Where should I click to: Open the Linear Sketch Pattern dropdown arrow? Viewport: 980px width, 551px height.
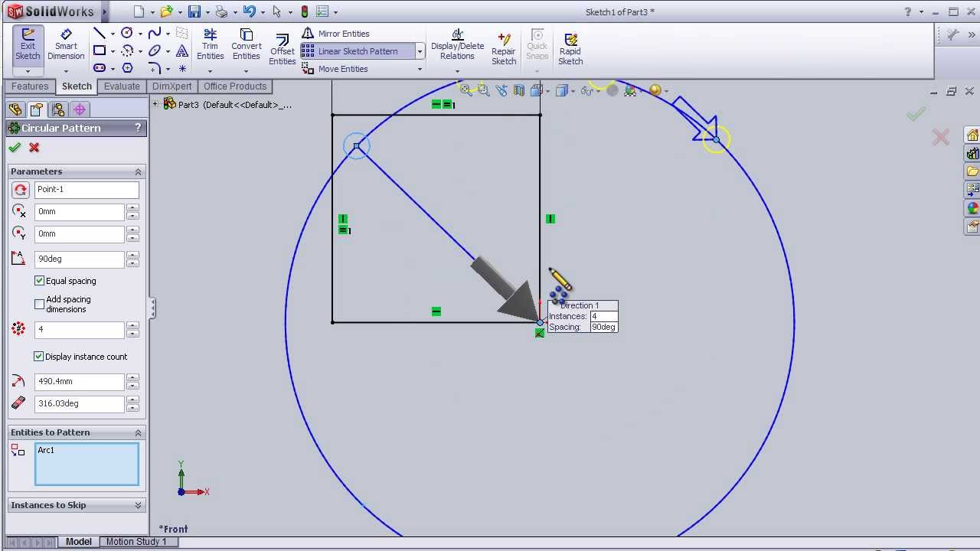pyautogui.click(x=420, y=51)
